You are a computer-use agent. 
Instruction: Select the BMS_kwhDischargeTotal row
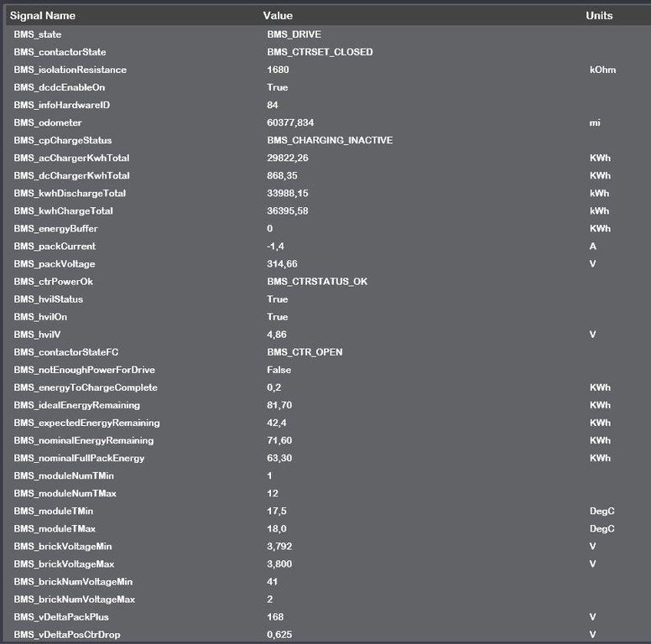pos(328,194)
